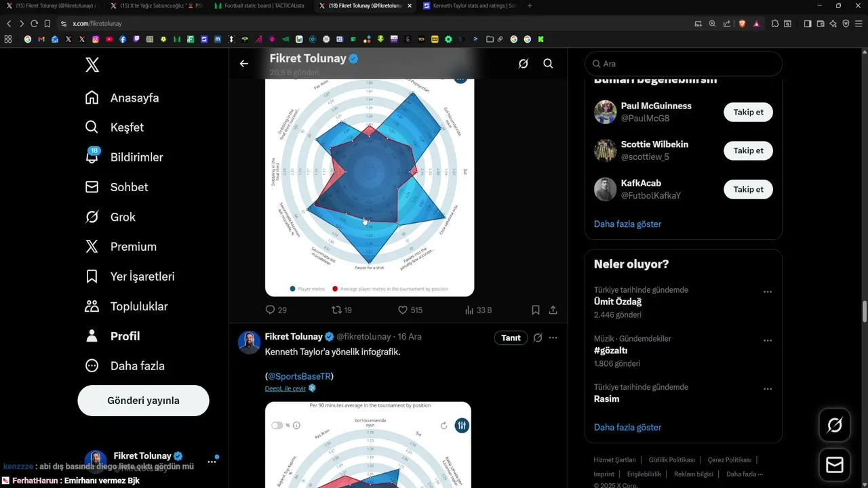Open Topluluklar communities page
Screen dimensions: 868x488
point(126,306)
